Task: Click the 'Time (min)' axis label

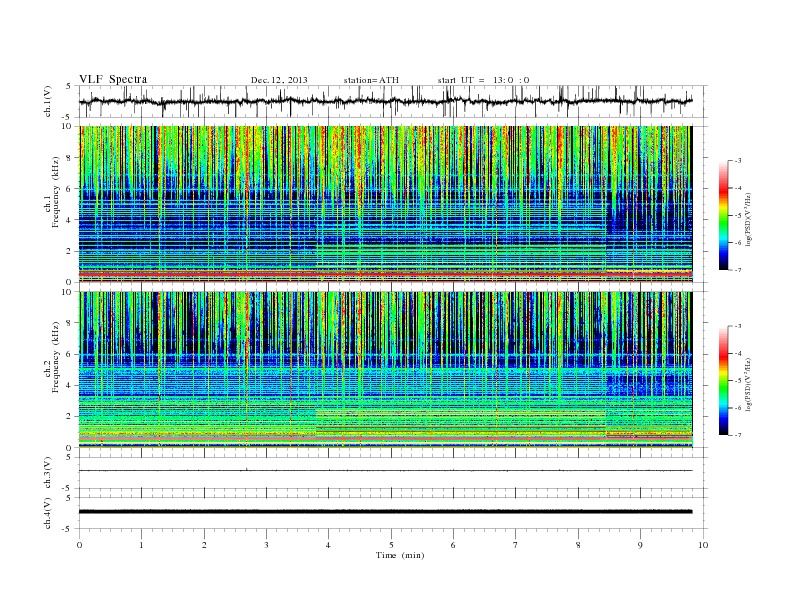Action: point(400,555)
